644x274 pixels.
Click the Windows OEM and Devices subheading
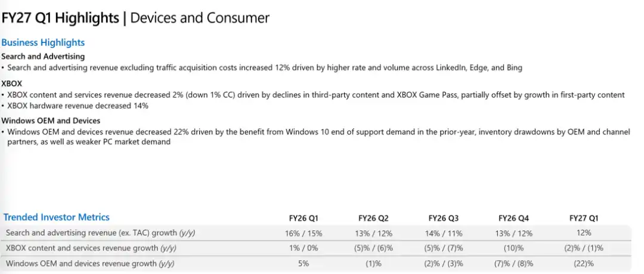coord(51,121)
